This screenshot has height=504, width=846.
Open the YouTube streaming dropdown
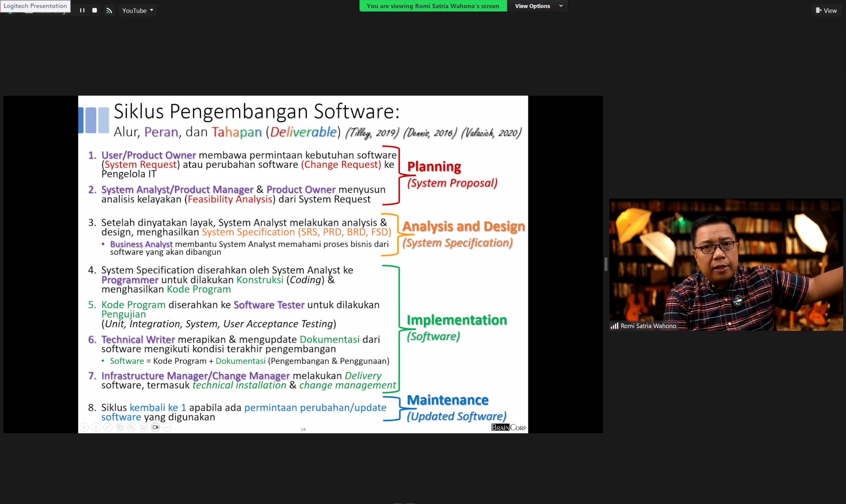click(138, 10)
